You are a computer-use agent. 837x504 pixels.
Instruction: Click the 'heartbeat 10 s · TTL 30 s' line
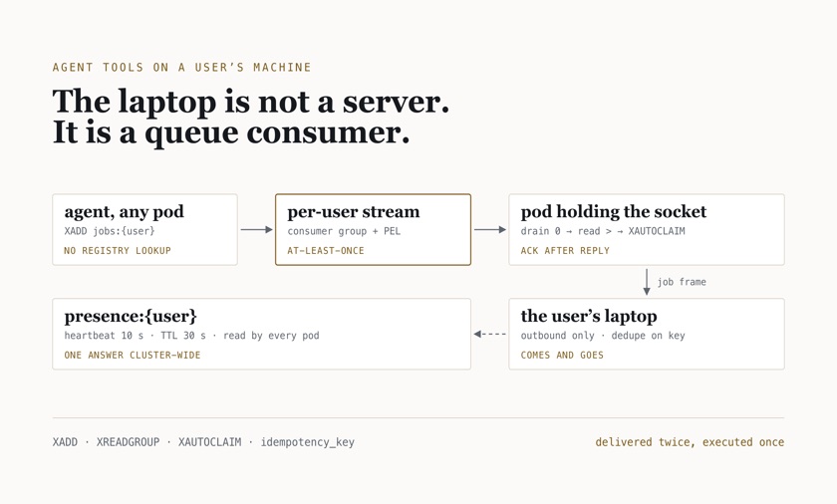(x=191, y=336)
